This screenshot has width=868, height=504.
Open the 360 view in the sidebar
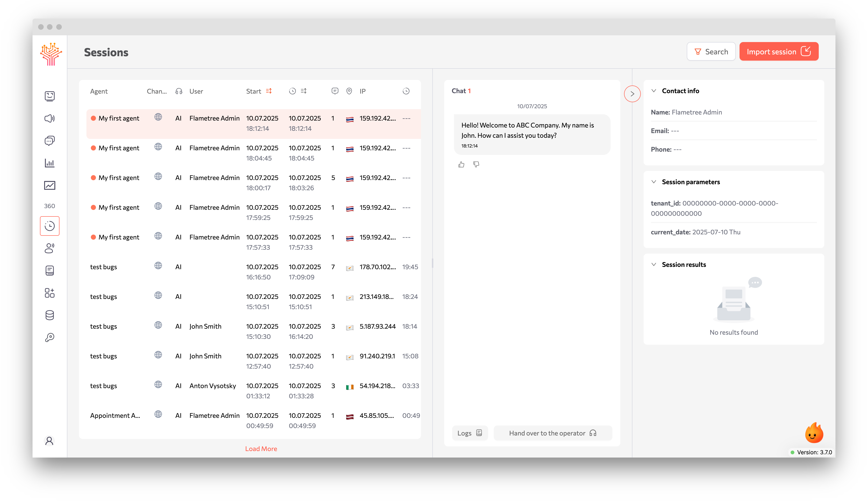point(49,206)
